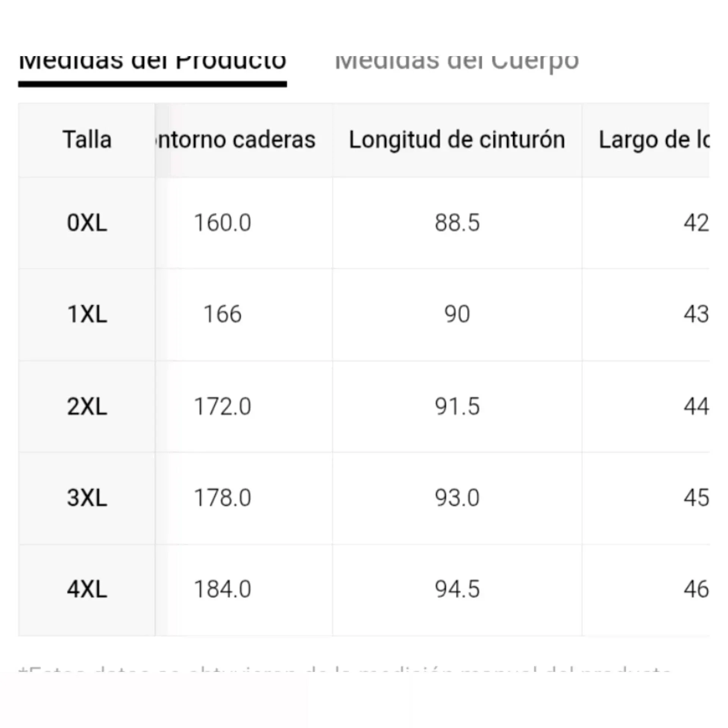Click the cut-off Largo de column header
728x728 pixels.
pos(653,140)
